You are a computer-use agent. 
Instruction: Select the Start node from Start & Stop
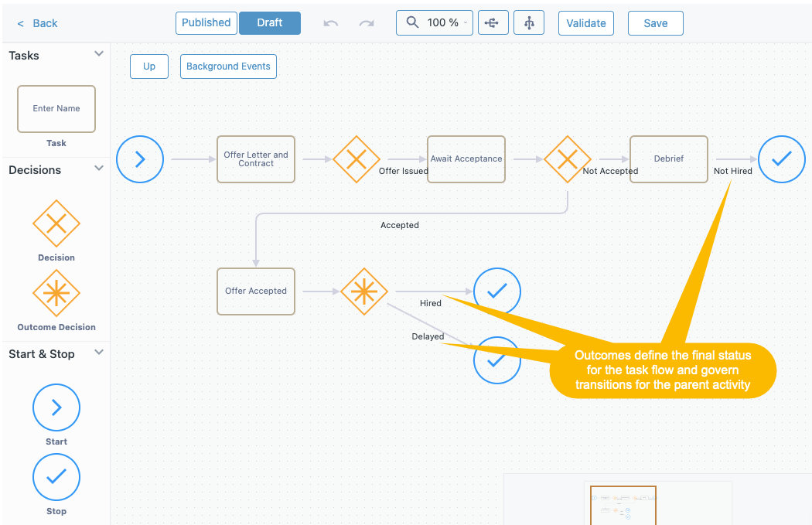56,407
